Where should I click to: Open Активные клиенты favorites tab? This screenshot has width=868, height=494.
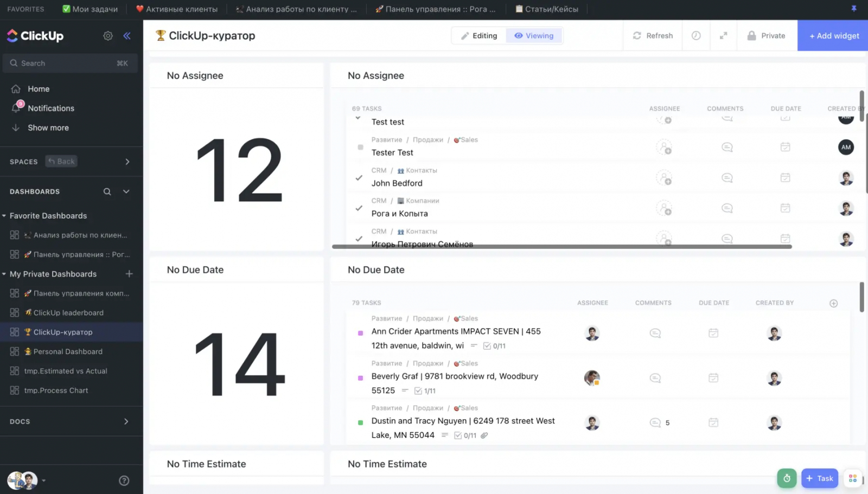coord(177,9)
